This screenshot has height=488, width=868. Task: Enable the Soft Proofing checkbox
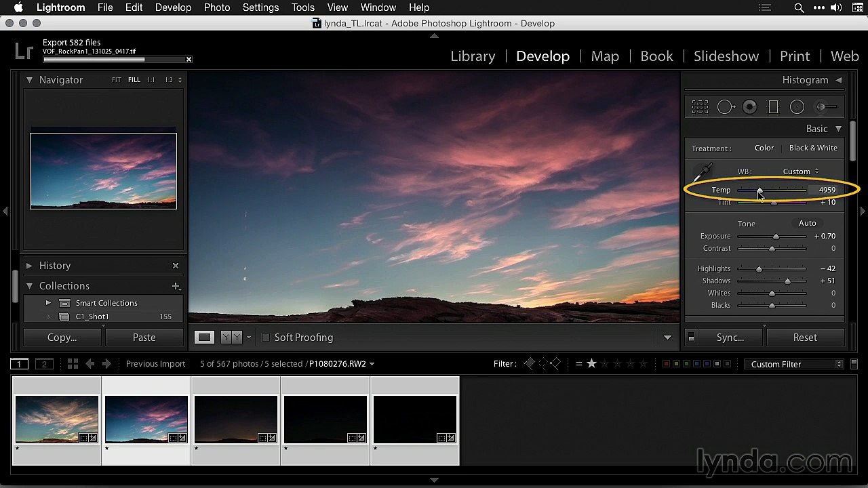266,338
